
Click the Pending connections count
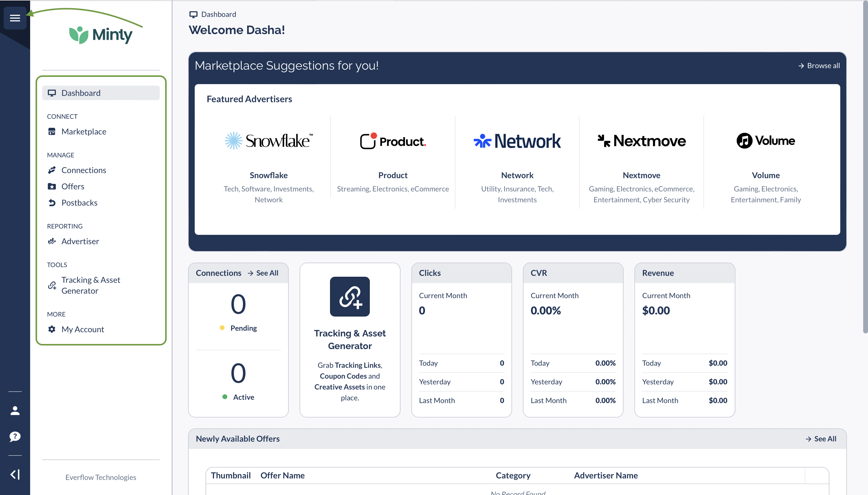click(238, 304)
